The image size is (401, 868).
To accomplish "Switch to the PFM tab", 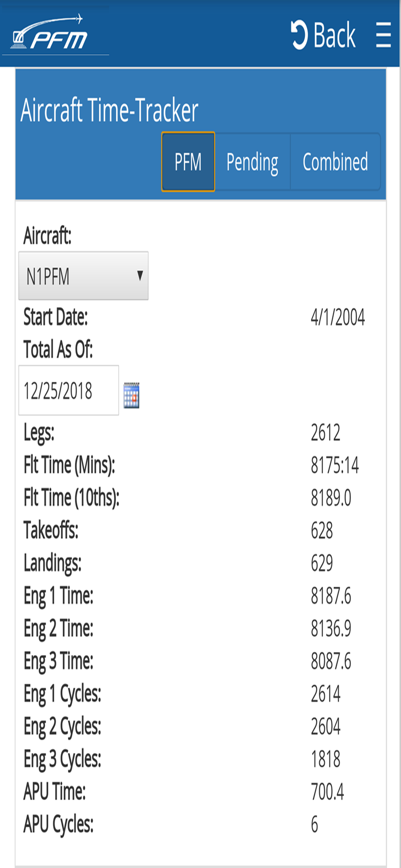I will click(188, 162).
